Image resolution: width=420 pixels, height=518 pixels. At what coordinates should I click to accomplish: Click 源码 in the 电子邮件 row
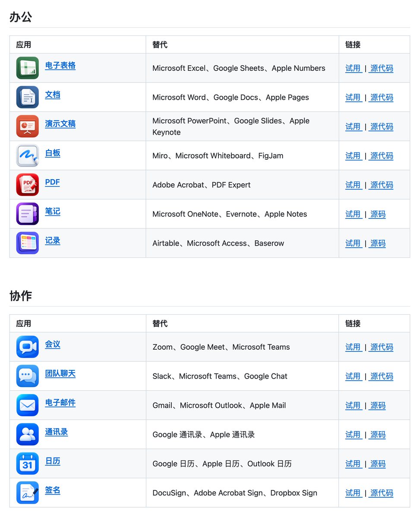378,405
